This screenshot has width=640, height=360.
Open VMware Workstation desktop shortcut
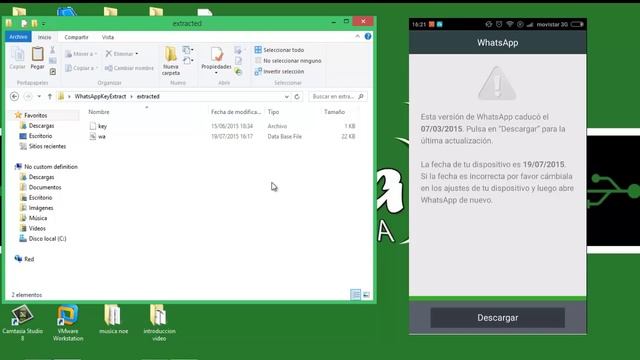(x=68, y=322)
